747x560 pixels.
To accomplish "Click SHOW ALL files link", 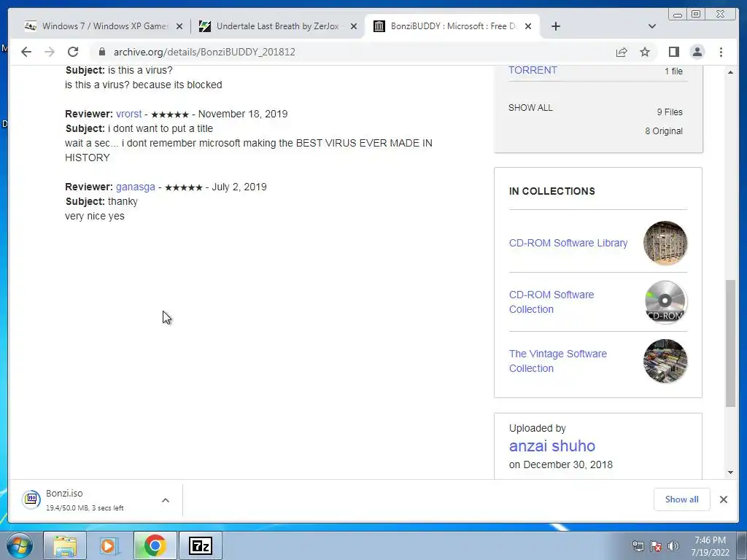I will [x=530, y=108].
